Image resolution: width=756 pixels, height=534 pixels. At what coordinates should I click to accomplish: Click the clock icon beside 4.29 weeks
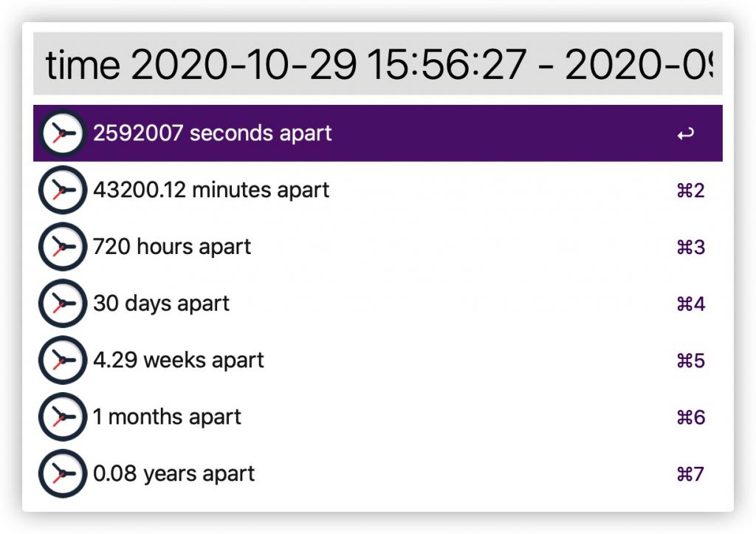coord(62,360)
